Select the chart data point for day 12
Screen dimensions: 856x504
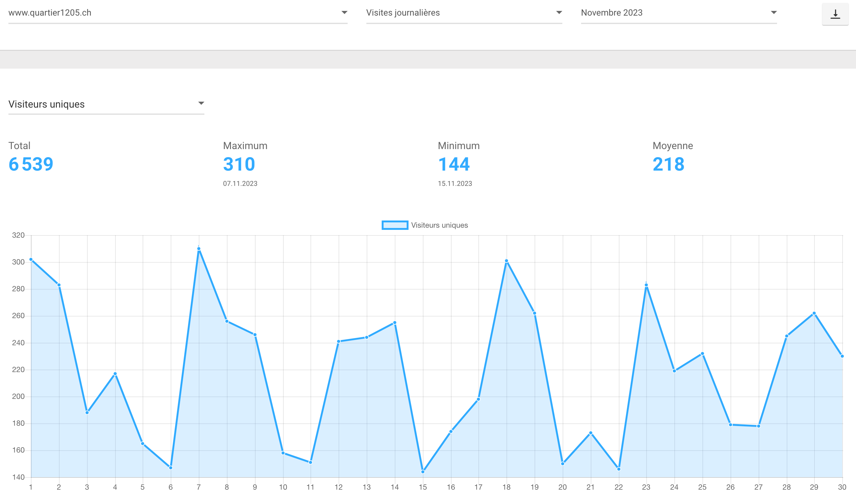(x=339, y=342)
